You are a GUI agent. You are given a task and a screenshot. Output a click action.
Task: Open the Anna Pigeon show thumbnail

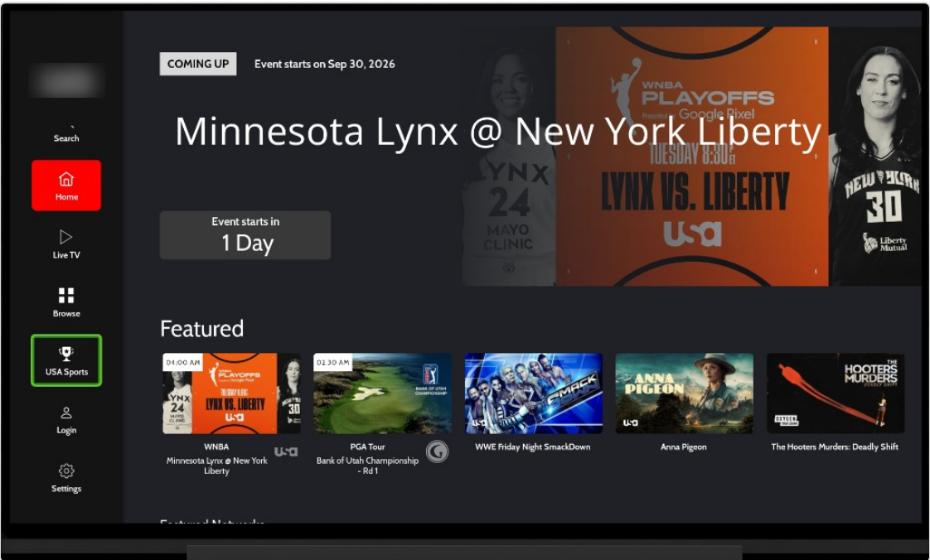click(x=685, y=393)
